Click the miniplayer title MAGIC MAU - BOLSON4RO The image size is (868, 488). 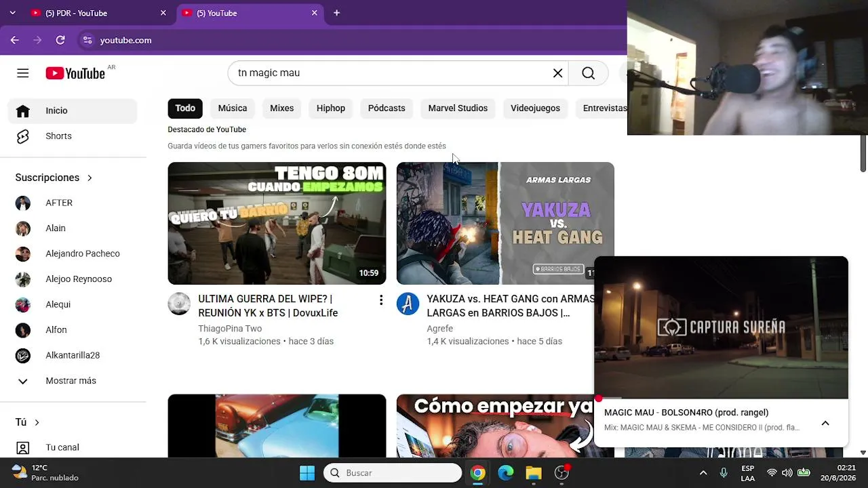point(686,413)
